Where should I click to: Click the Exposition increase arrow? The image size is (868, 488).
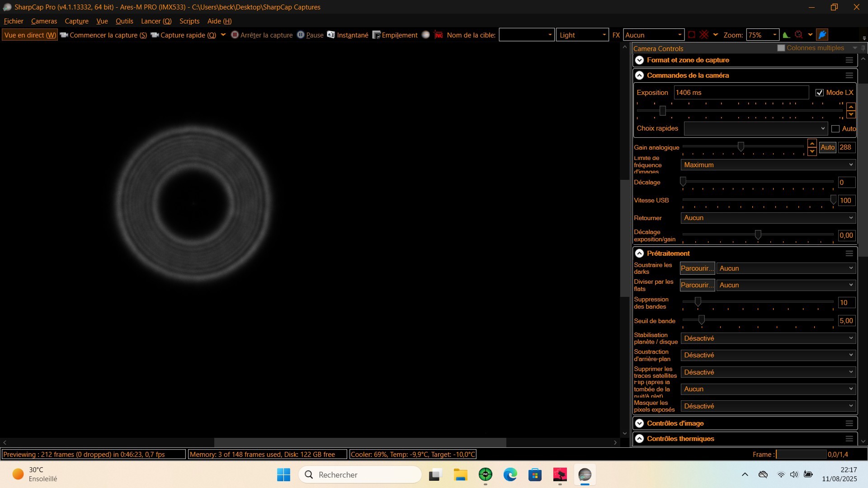click(851, 107)
